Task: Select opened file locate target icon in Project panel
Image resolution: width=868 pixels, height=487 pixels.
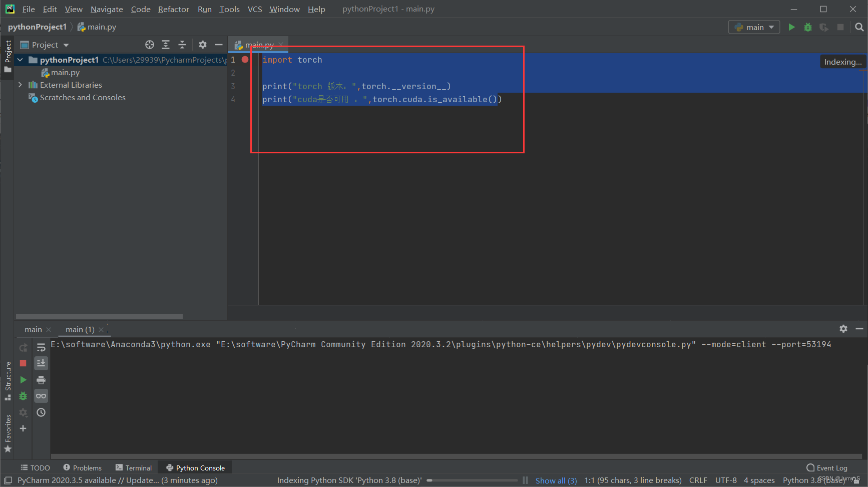Action: 149,45
